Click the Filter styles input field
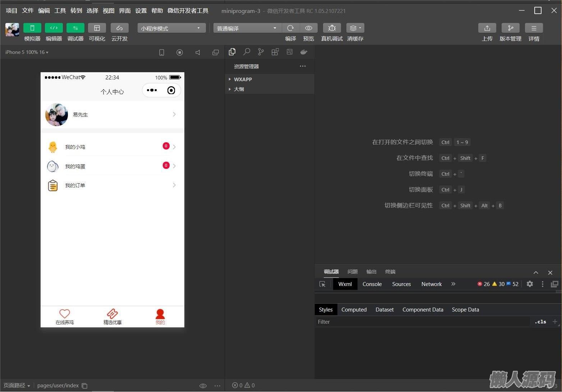Viewport: 562px width, 392px height. click(422, 322)
